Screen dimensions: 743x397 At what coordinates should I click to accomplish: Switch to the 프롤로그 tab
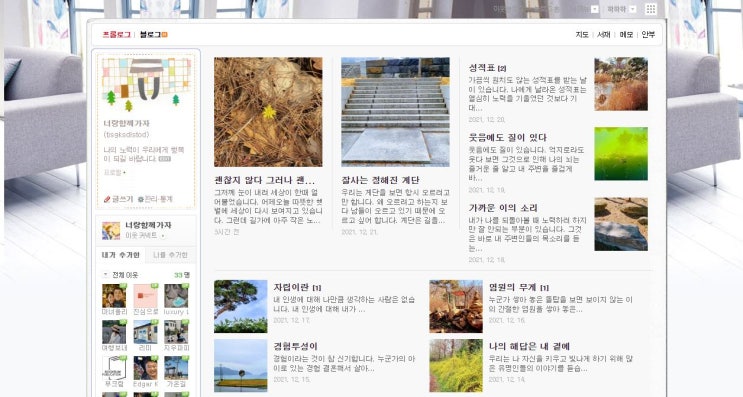point(116,35)
